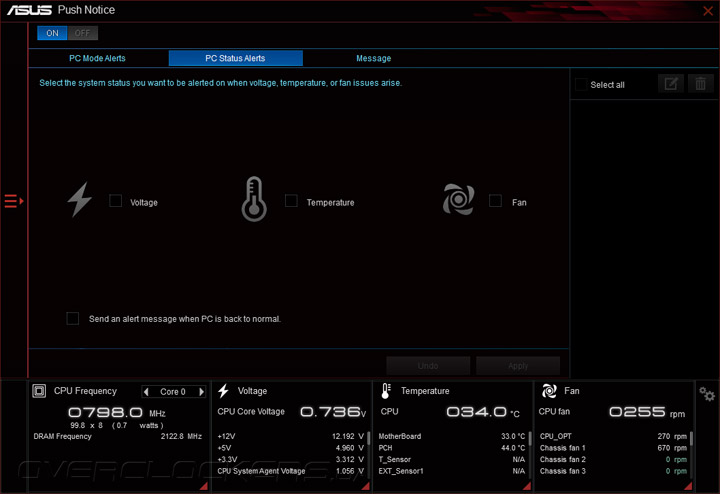720x494 pixels.
Task: Click the Core 0 selector label
Action: 173,392
